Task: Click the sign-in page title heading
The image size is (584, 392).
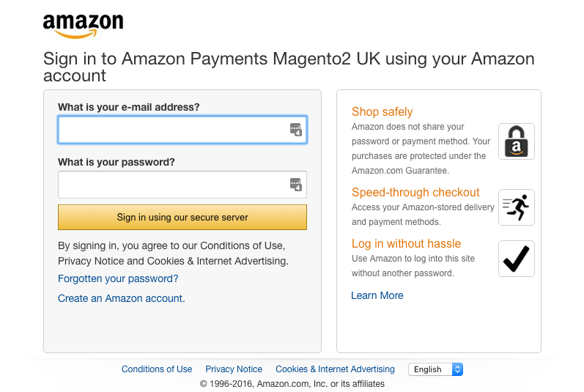Action: coord(289,67)
